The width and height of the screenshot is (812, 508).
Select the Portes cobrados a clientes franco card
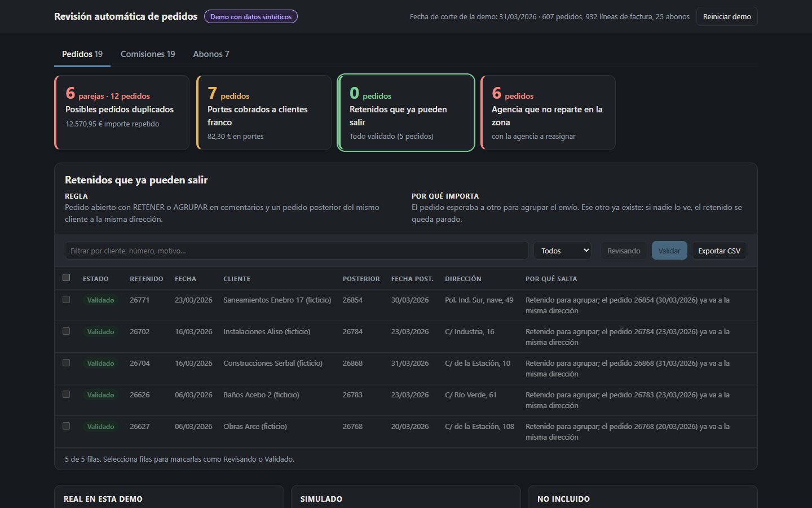264,113
